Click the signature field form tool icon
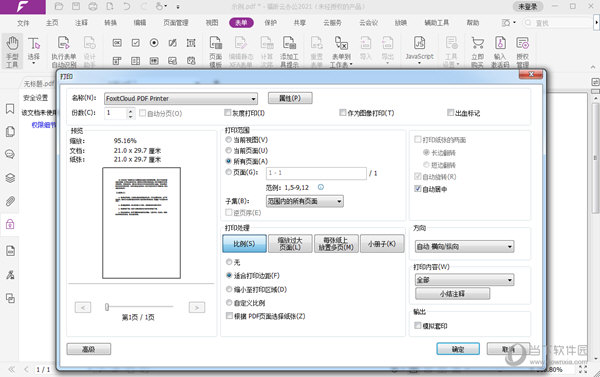Image resolution: width=600 pixels, height=377 pixels. [x=173, y=42]
